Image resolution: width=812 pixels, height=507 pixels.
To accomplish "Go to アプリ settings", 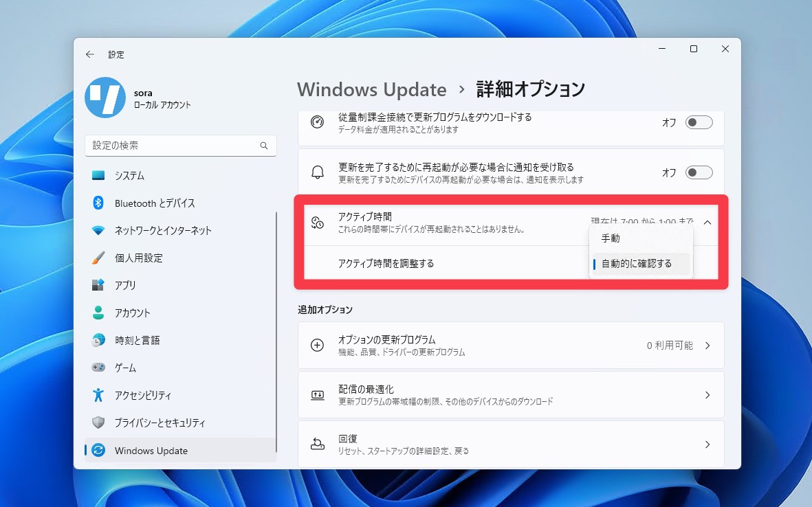I will tap(180, 285).
